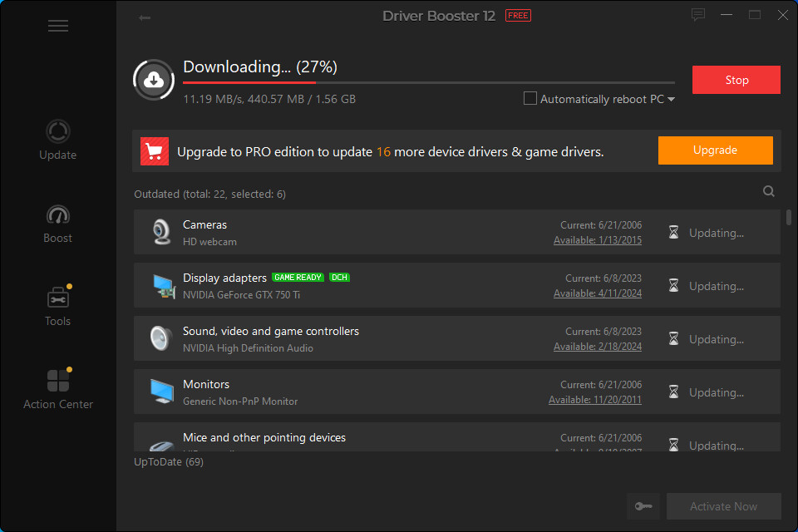The width and height of the screenshot is (798, 532).
Task: Click Updating... status in Cameras row
Action: pos(716,233)
